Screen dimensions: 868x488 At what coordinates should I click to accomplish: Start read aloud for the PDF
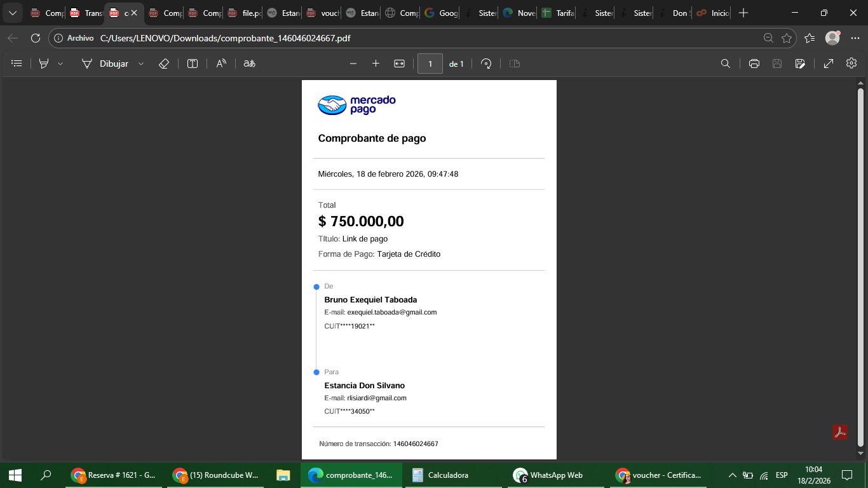click(221, 64)
